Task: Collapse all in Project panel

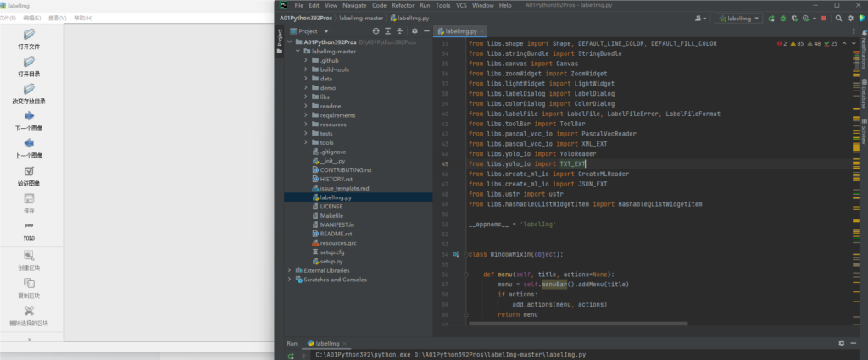Action: (400, 31)
